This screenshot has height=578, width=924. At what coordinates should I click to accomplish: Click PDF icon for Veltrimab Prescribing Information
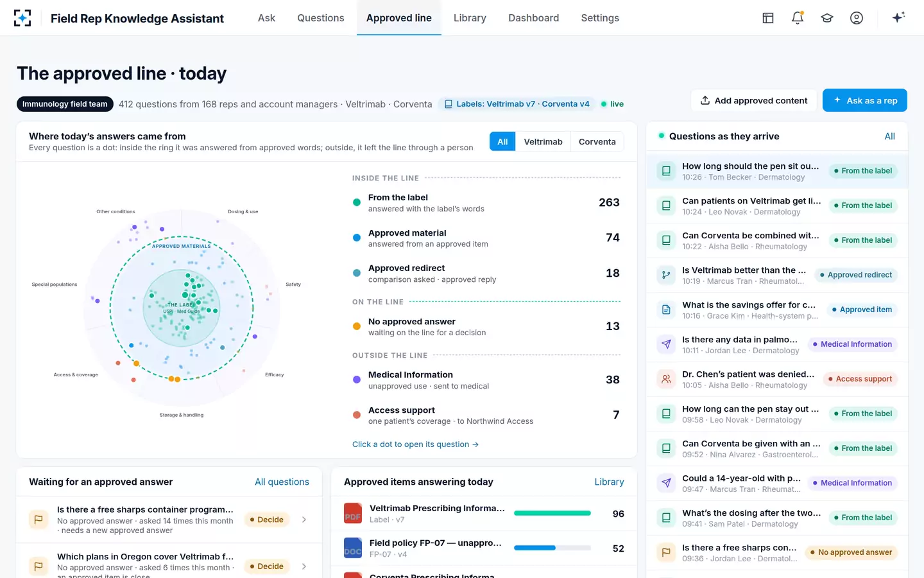[x=353, y=514]
